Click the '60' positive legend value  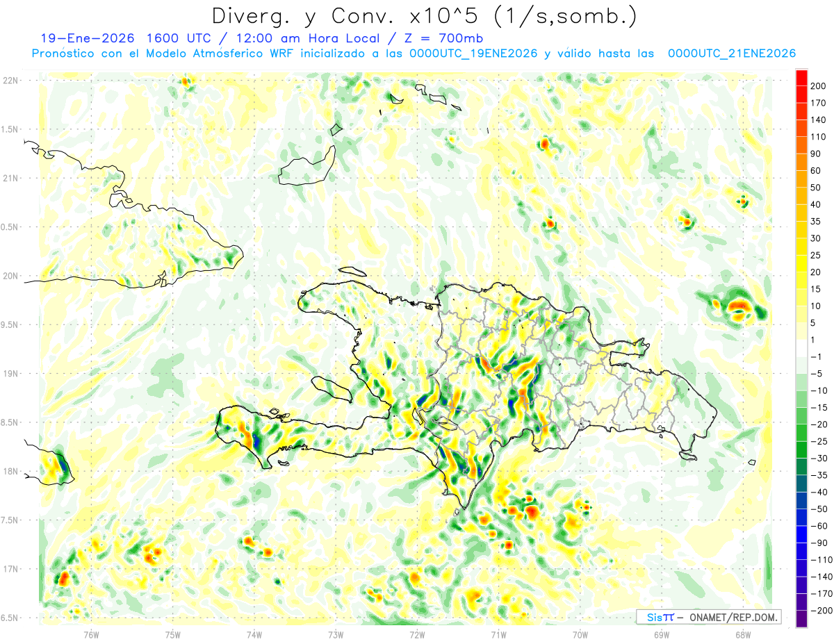coord(816,170)
